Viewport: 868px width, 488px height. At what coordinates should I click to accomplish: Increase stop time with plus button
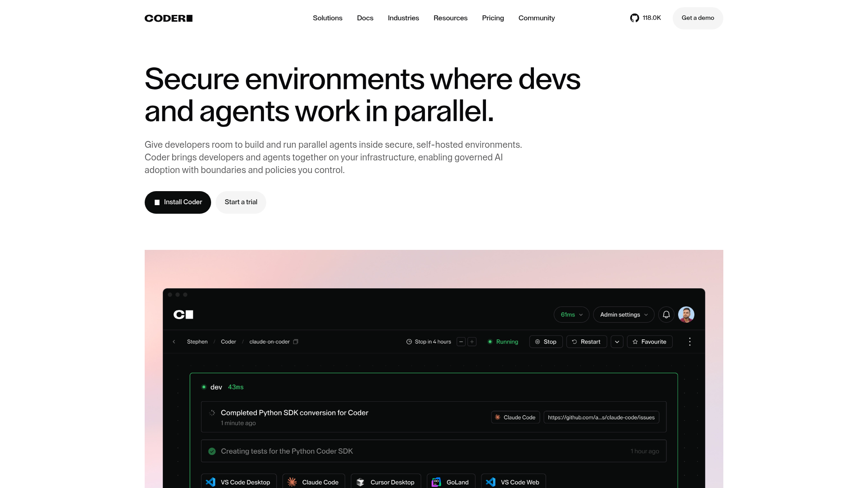coord(472,342)
